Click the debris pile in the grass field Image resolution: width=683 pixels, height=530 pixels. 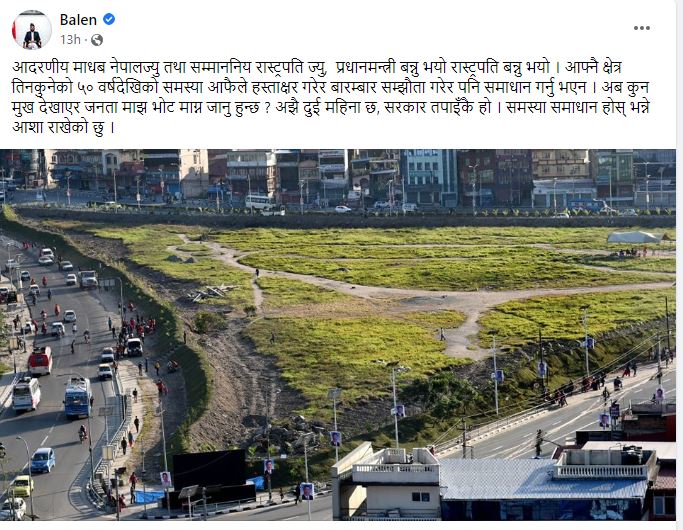pyautogui.click(x=210, y=292)
